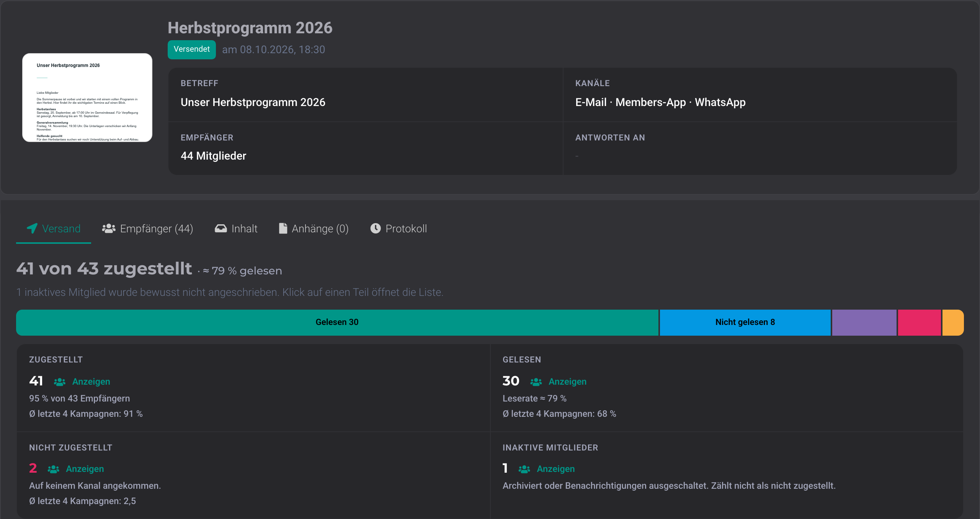This screenshot has width=980, height=519.
Task: Open Anzeigen link under Gelesen
Action: 567,382
